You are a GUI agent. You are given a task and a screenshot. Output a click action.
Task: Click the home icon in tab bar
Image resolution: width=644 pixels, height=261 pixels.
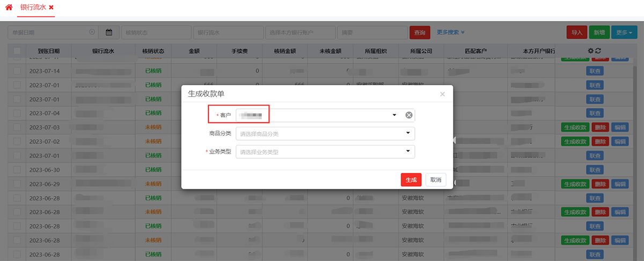9,8
